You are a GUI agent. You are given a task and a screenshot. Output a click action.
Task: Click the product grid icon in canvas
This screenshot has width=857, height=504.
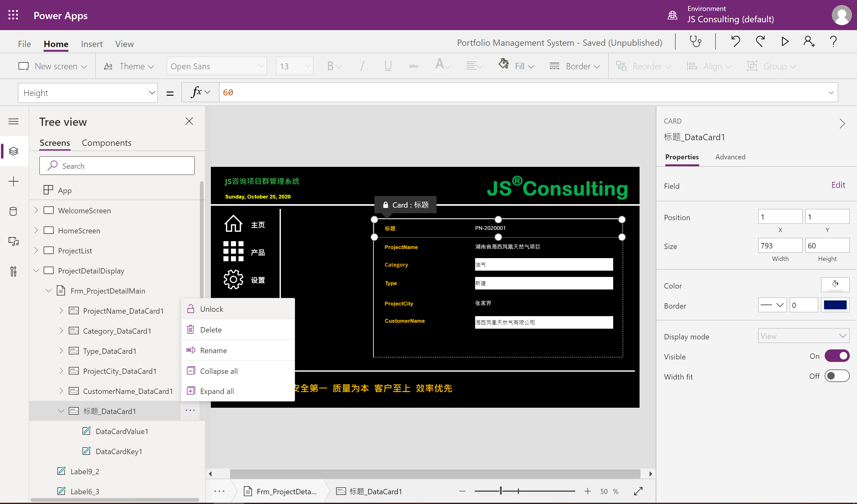coord(233,252)
